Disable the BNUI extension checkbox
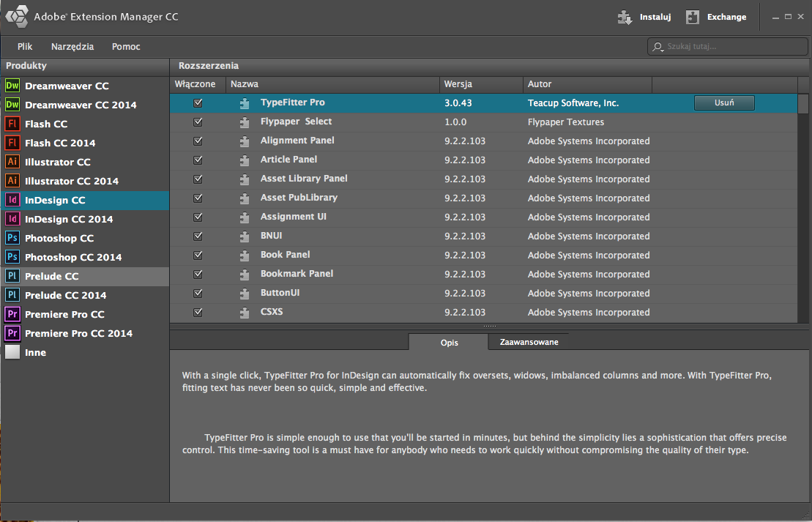This screenshot has height=522, width=812. tap(198, 236)
